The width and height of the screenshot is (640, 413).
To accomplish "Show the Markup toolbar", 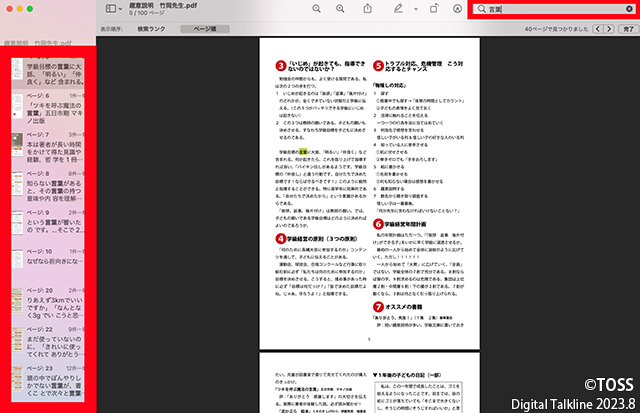I will click(x=456, y=8).
